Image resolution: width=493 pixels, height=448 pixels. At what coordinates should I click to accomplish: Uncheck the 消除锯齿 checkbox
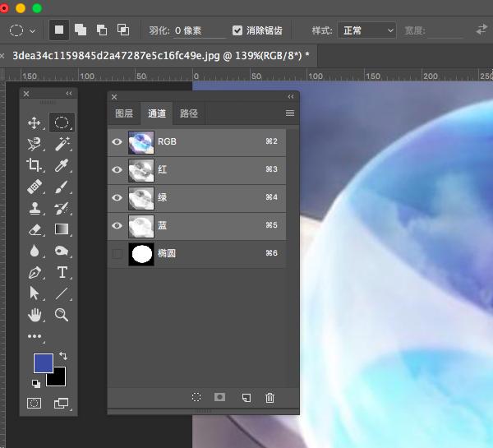237,30
